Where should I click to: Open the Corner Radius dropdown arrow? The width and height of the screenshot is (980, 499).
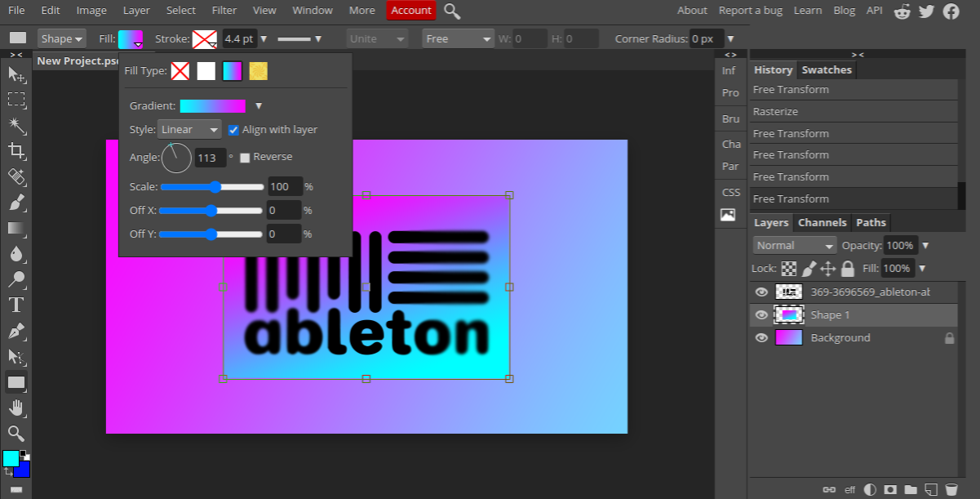tap(730, 38)
